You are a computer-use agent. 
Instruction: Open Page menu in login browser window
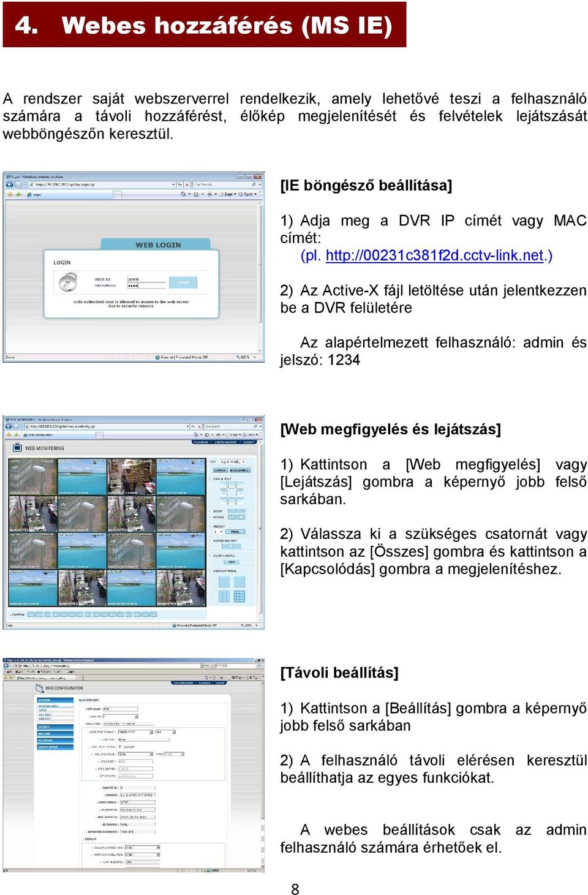227,194
